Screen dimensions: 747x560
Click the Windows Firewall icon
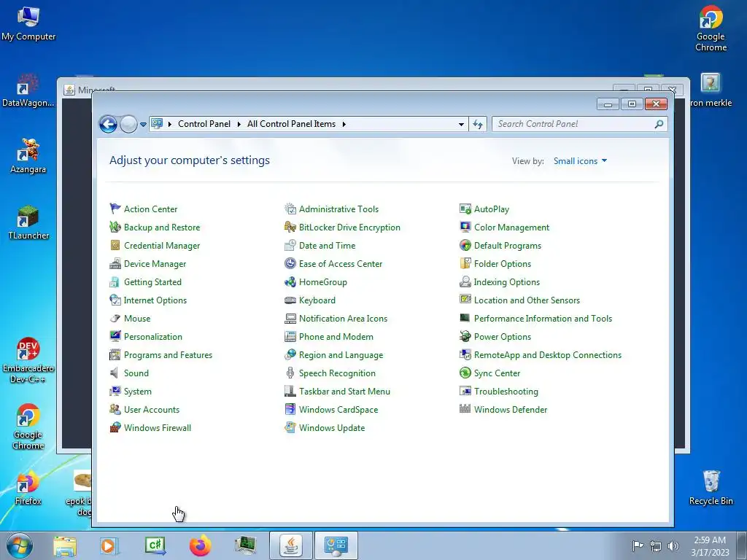[x=115, y=427]
